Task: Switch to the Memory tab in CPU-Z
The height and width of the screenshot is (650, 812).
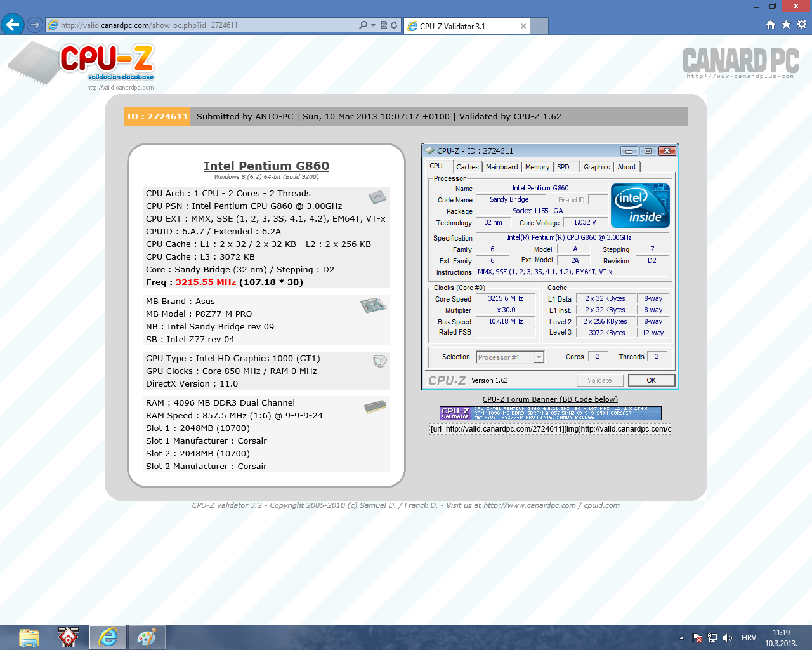Action: pos(537,167)
